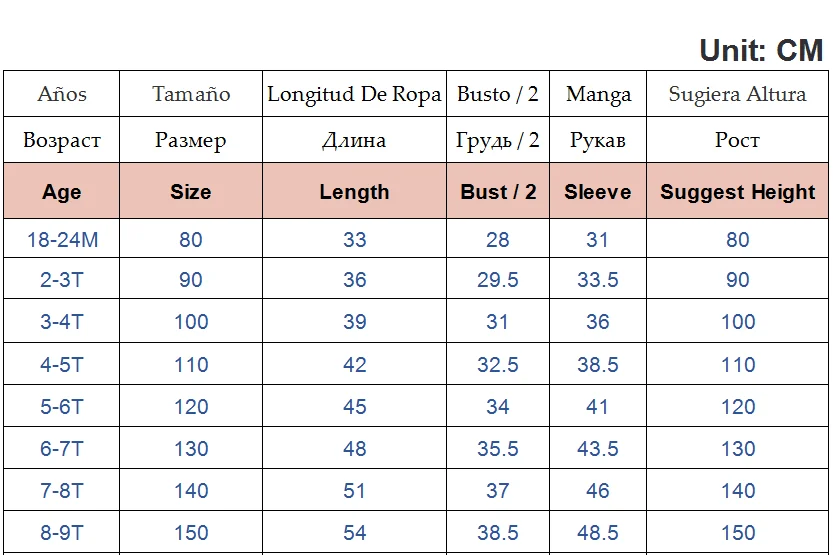Select the 'Sugiera Altura' header cell
Screen dimensions: 833x555
pyautogui.click(x=738, y=95)
